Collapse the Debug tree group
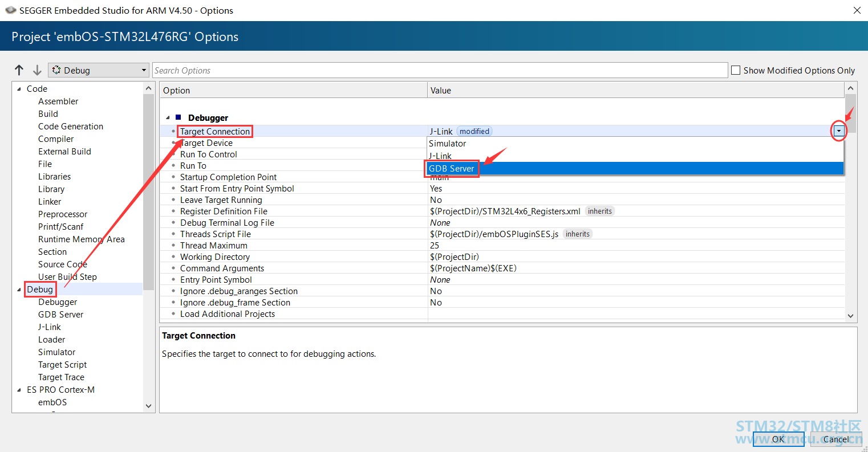 pyautogui.click(x=19, y=290)
